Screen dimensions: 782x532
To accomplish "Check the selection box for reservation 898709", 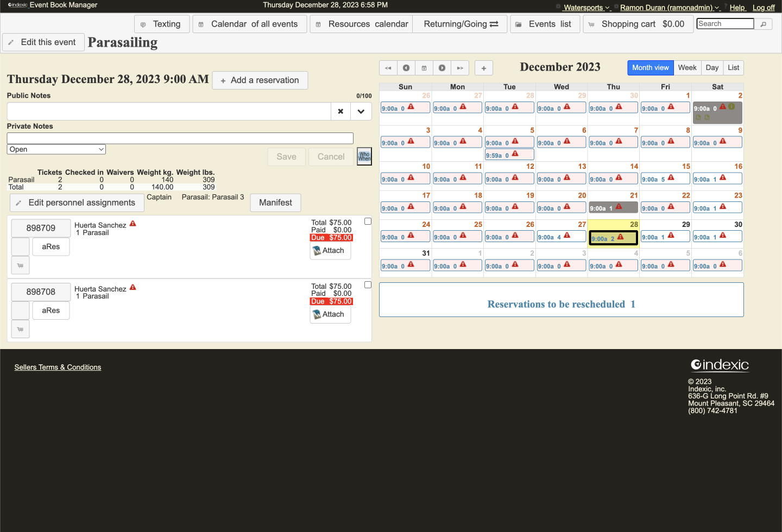I will (368, 221).
